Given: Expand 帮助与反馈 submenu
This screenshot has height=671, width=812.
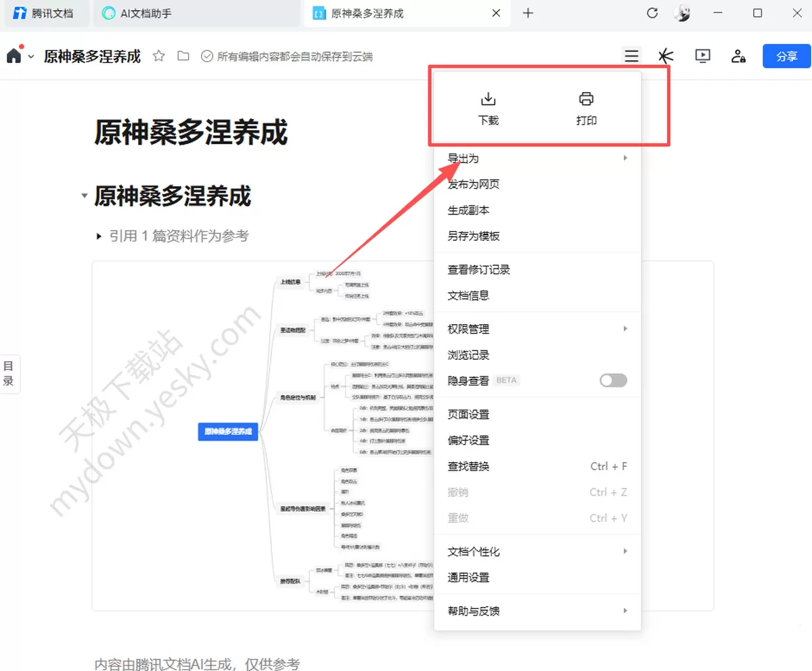Looking at the screenshot, I should (x=537, y=611).
